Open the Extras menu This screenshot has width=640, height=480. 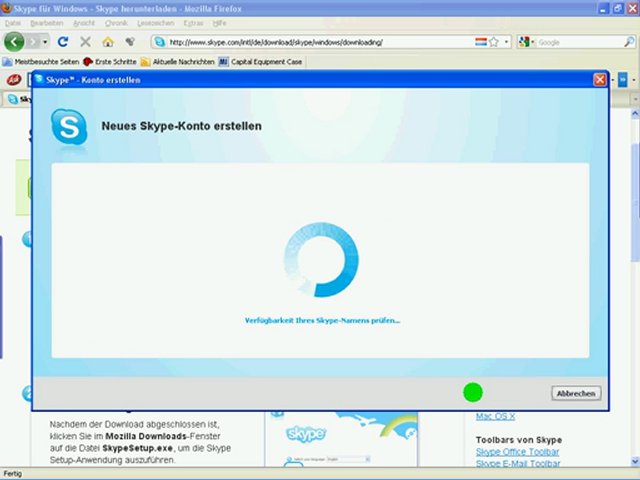click(x=193, y=23)
